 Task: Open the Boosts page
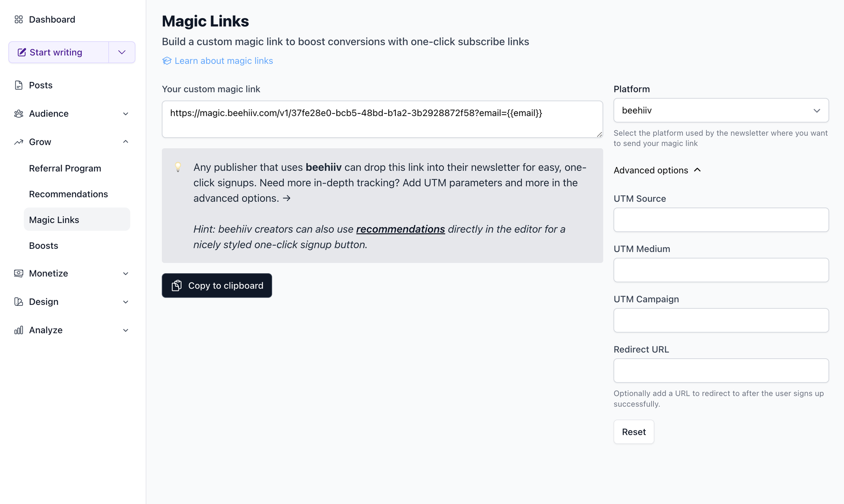(43, 245)
